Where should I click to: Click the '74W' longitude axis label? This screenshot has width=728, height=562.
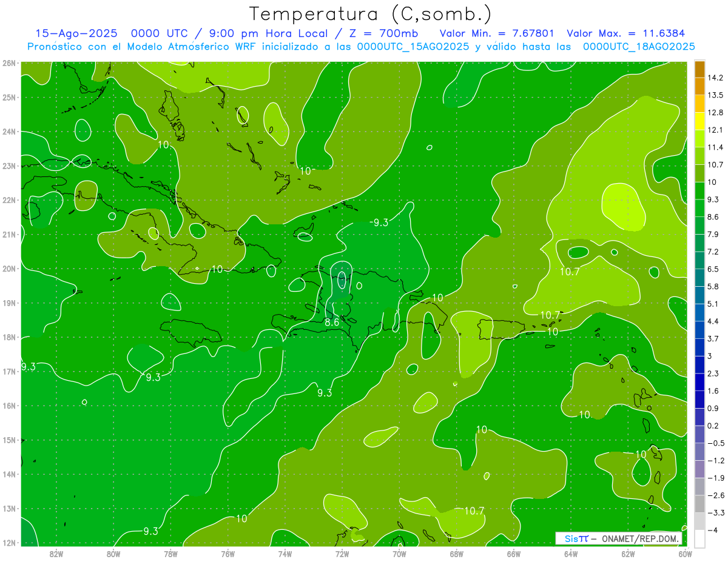(285, 554)
